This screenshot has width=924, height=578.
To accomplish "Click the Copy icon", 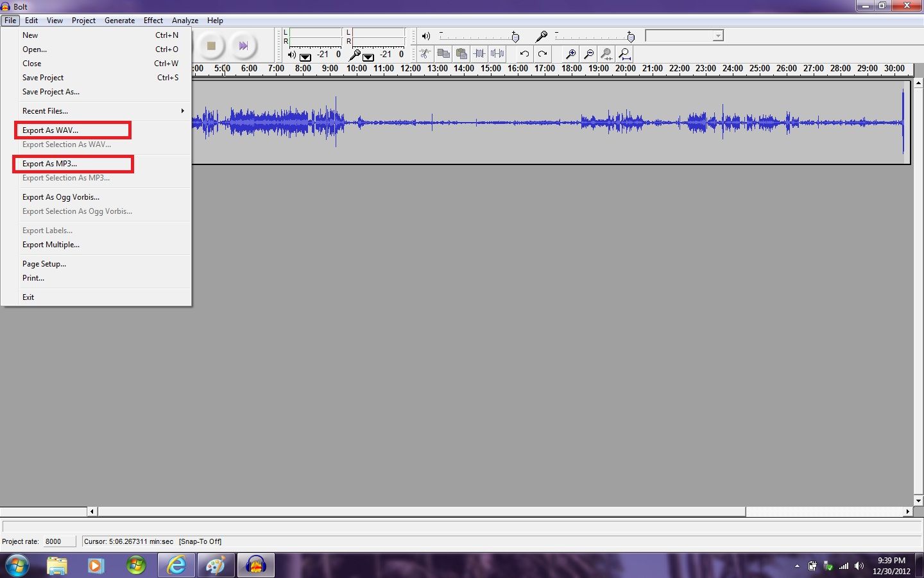I will tap(443, 54).
